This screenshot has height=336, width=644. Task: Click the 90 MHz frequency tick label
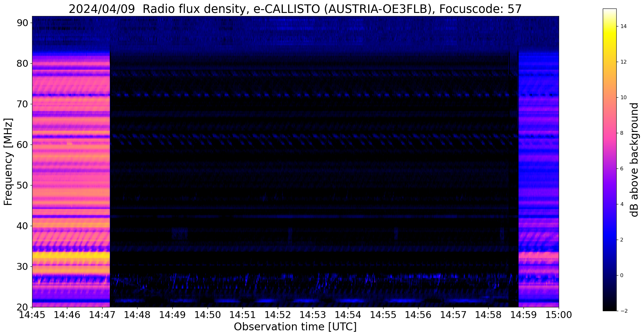click(22, 23)
